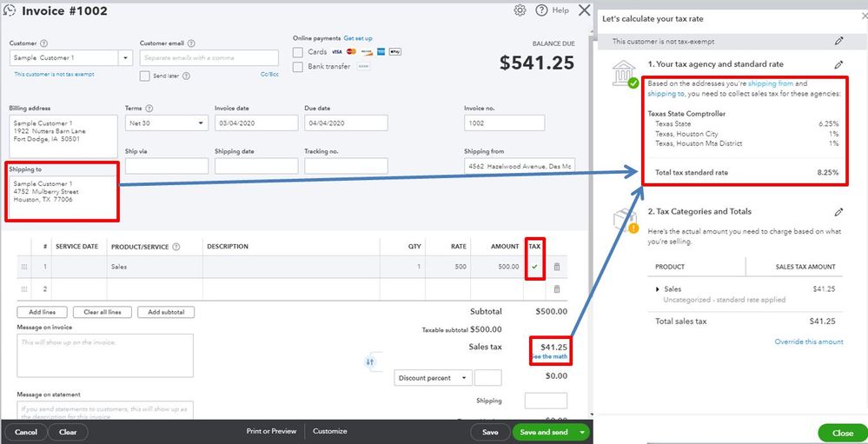
Task: Click drag handle icon of line 1
Action: 24,267
